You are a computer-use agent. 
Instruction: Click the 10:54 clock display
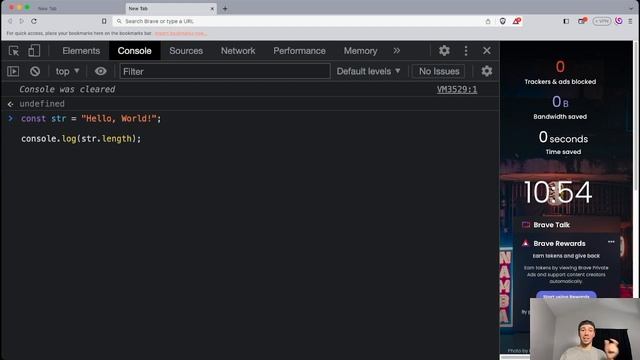pyautogui.click(x=558, y=192)
